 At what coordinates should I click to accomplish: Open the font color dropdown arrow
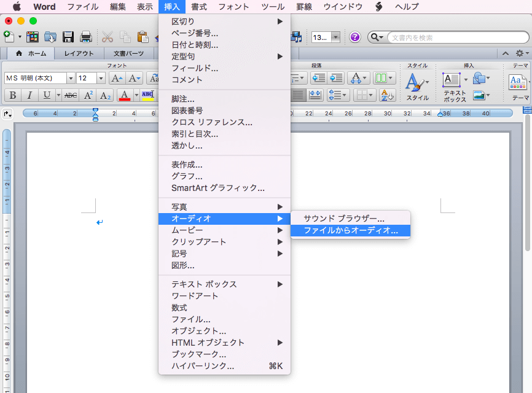click(x=136, y=95)
